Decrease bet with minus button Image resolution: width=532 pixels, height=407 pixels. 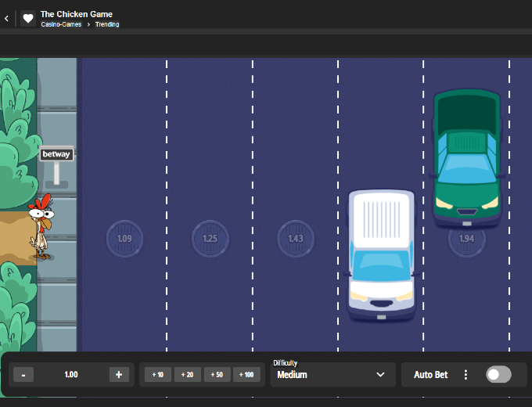23,375
